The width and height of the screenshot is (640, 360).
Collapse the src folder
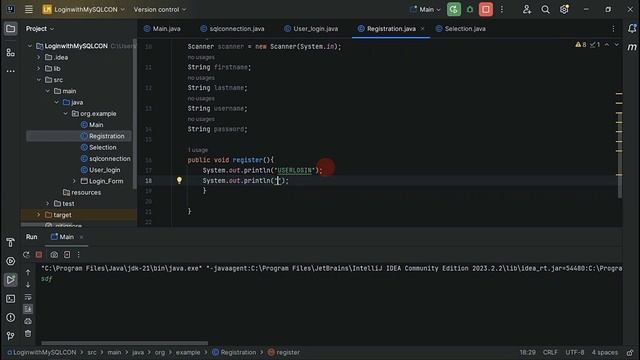tap(39, 80)
